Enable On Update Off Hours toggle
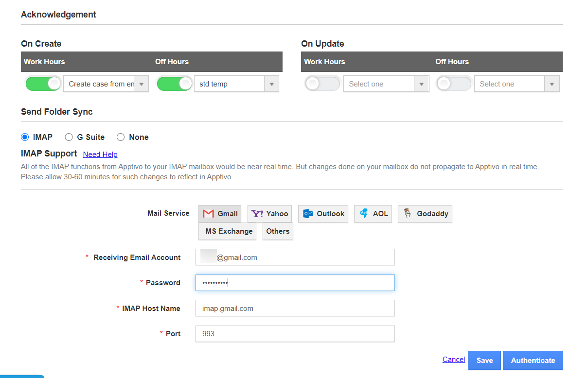This screenshot has width=588, height=378. (x=453, y=84)
